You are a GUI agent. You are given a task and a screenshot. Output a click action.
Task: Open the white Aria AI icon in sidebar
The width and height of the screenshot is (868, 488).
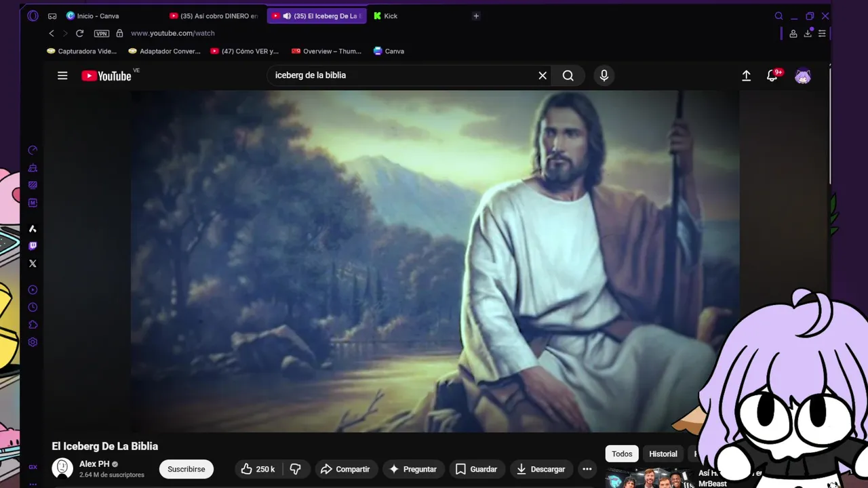pyautogui.click(x=33, y=229)
